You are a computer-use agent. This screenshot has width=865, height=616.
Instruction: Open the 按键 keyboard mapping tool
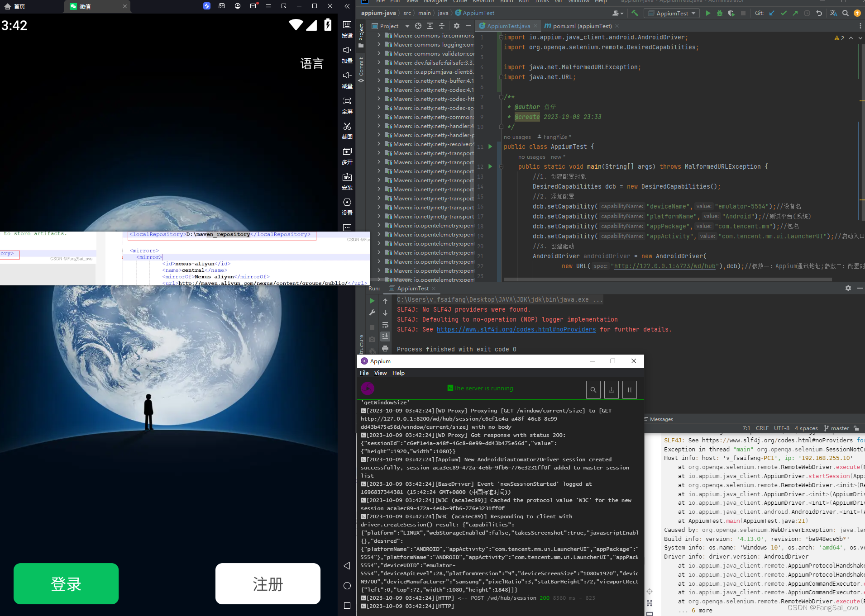point(347,29)
